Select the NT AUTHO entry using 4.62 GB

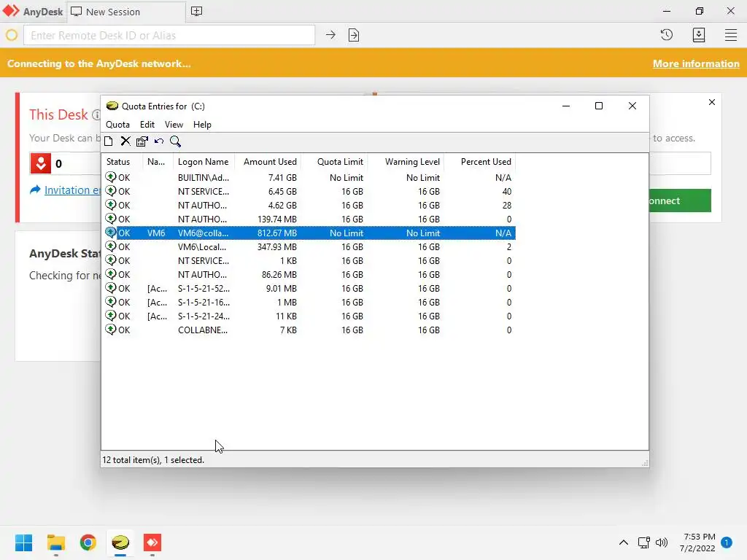click(309, 205)
